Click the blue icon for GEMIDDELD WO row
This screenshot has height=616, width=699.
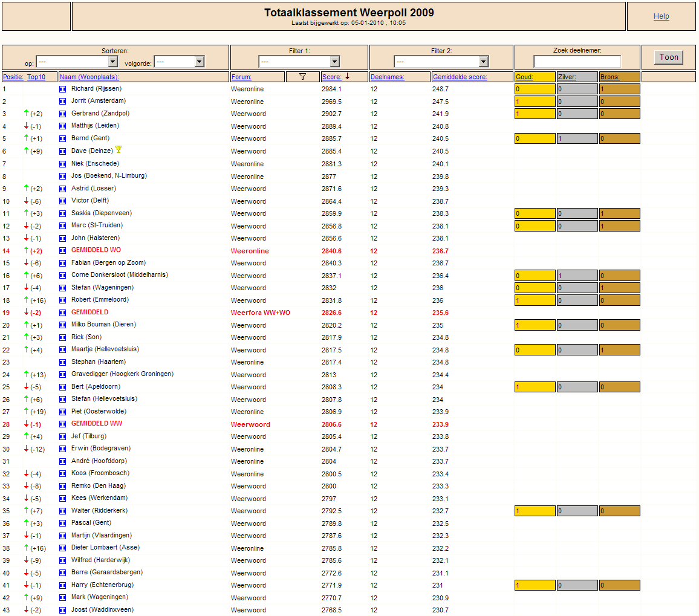62,250
